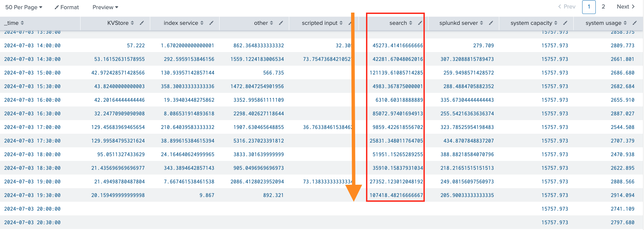Screen dimensions: 644x230
Task: Edit splunkd server column format pencil
Action: point(491,23)
